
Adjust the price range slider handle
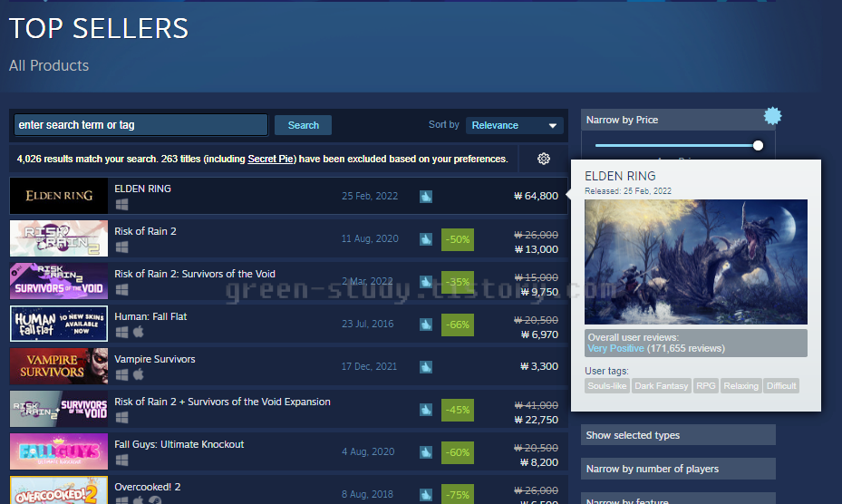tap(758, 146)
